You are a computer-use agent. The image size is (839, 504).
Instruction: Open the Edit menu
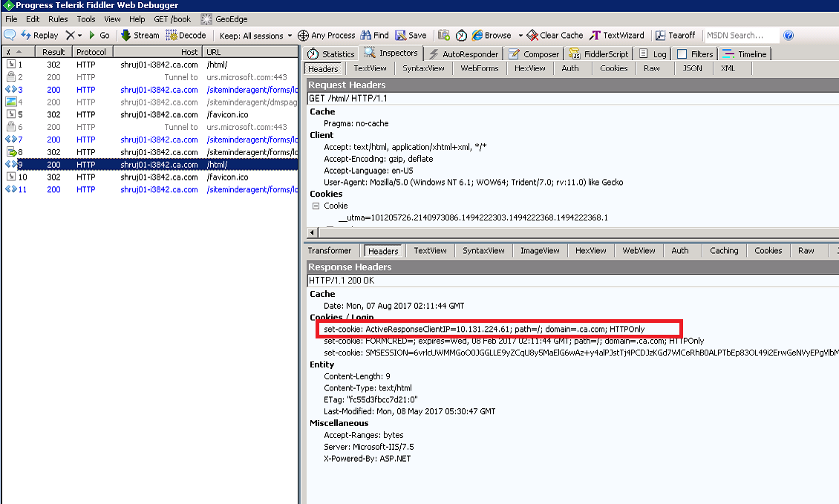[33, 19]
